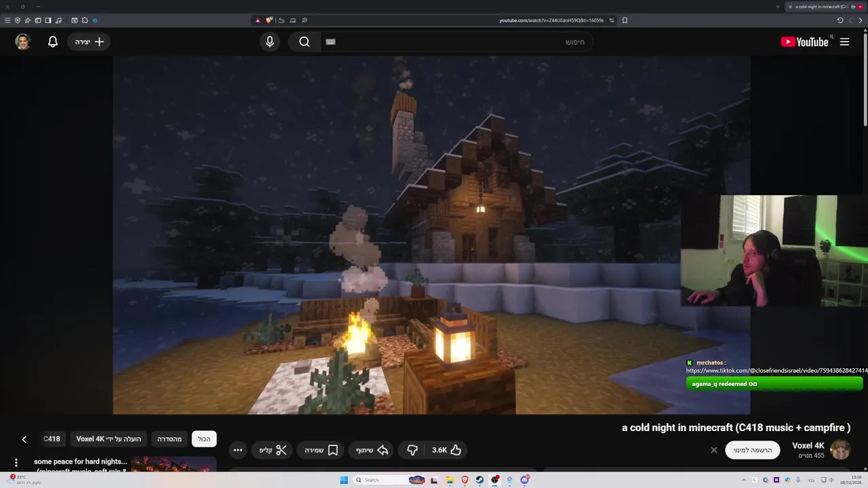Open site settings icon beside the URL

(612, 20)
